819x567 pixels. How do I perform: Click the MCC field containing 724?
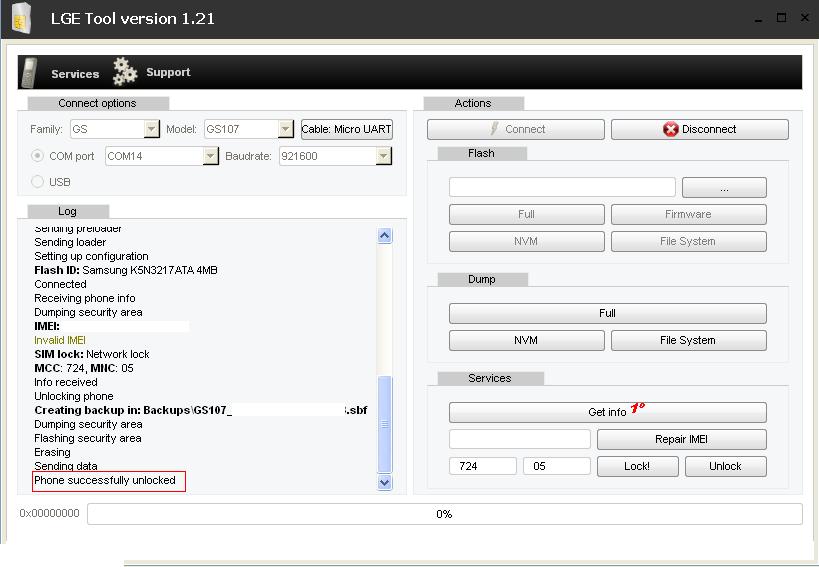[484, 466]
